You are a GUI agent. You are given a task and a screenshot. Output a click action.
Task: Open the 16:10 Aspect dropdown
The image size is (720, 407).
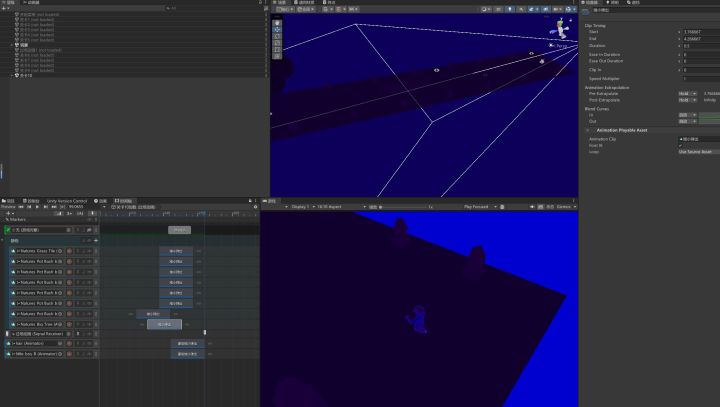tap(341, 207)
